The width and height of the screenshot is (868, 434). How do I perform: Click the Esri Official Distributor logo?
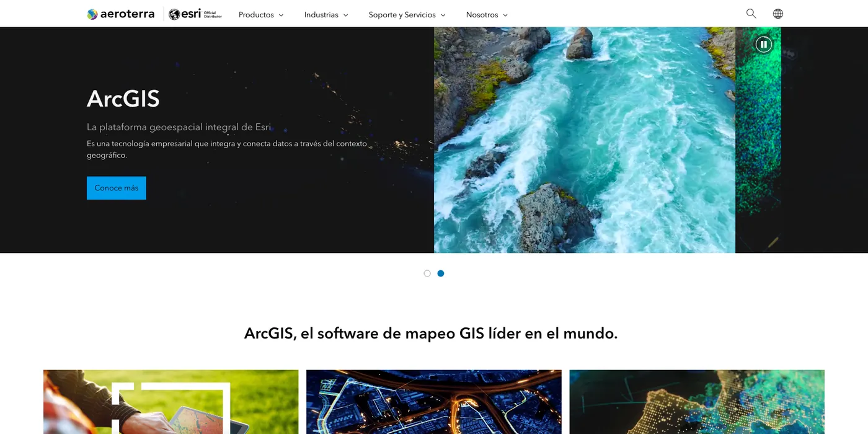coord(195,14)
